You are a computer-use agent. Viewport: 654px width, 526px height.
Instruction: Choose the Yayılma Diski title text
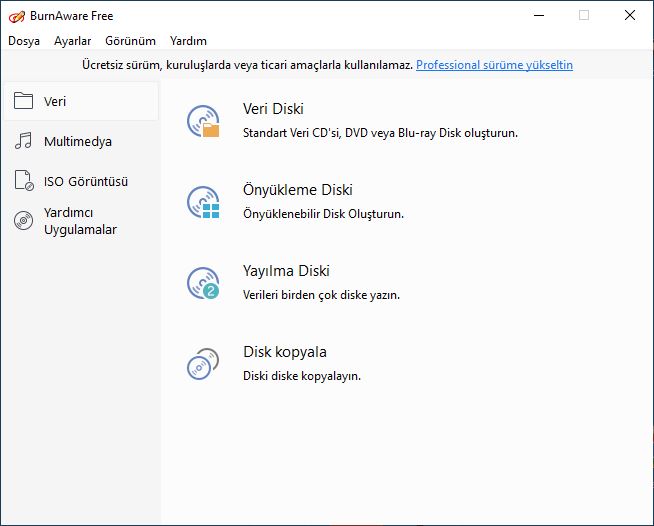[286, 271]
